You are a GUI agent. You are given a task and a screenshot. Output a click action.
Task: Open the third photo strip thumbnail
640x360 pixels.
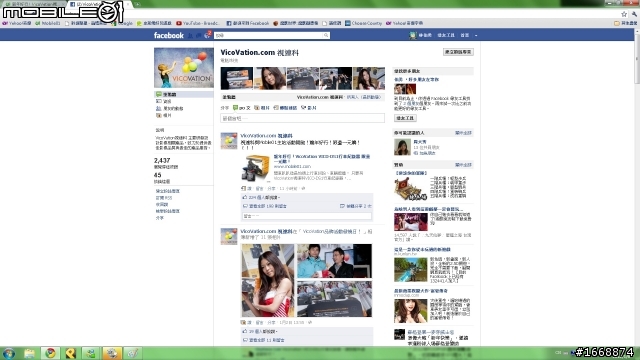point(303,78)
